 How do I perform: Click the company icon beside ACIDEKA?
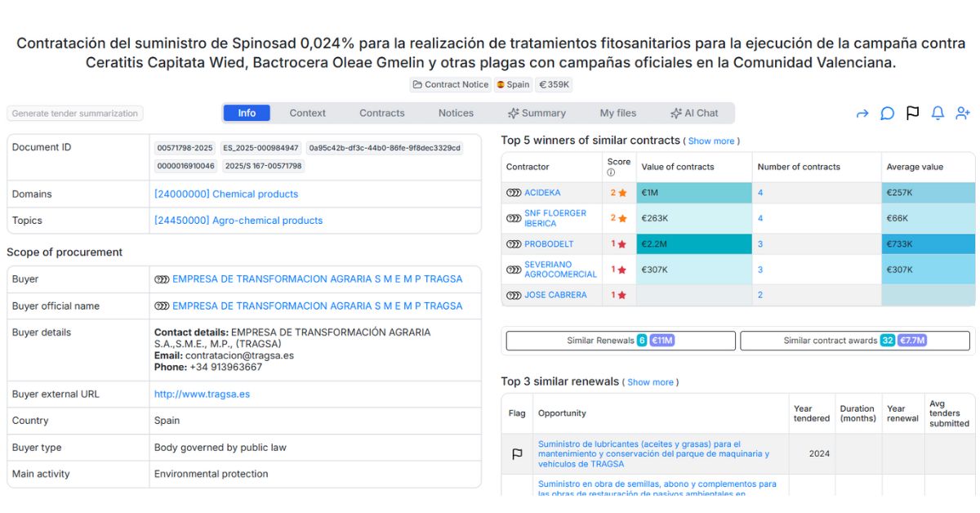click(x=514, y=193)
